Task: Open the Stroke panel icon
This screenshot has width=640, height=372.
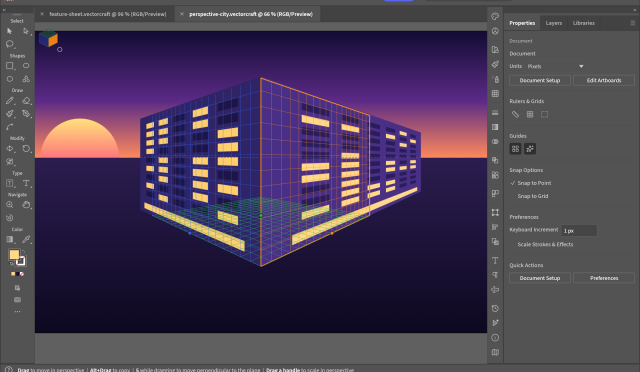Action: 495,112
